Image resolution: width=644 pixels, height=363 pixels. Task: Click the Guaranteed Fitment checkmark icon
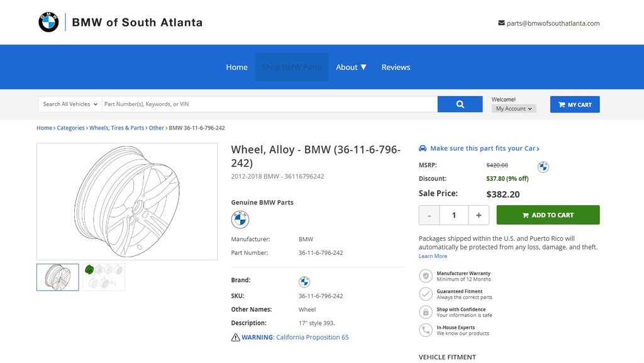coord(426,294)
